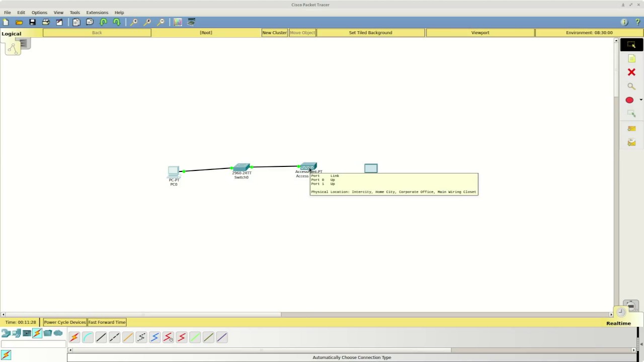Select the Switch0 2960-24TT device
The width and height of the screenshot is (644, 362).
(242, 167)
